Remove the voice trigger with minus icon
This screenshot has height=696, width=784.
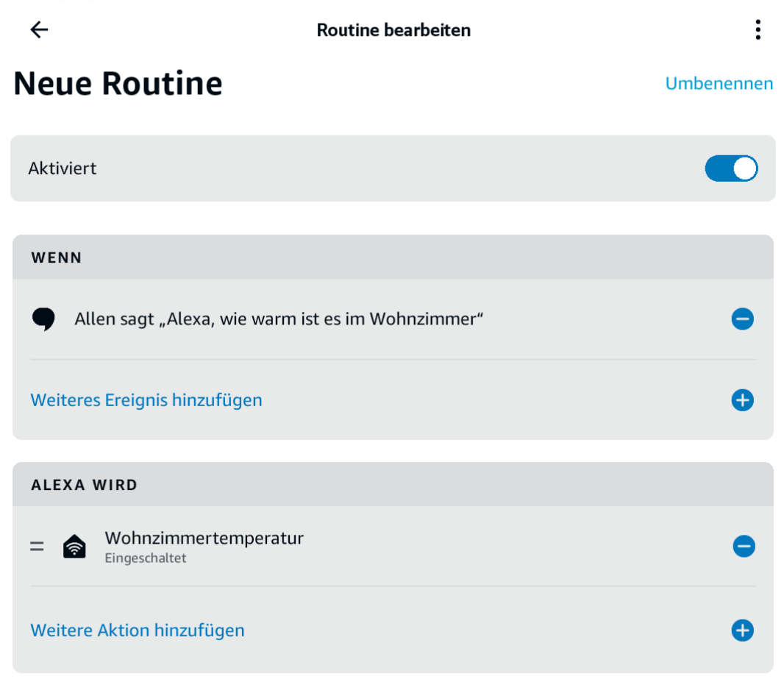[x=742, y=319]
